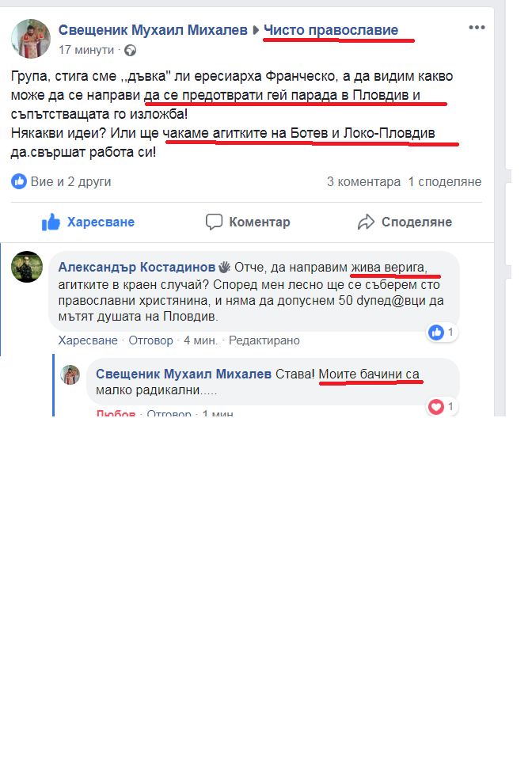Screen dimensions: 532x764
Task: Open Вие и 2 други reactions list
Action: coord(70,182)
